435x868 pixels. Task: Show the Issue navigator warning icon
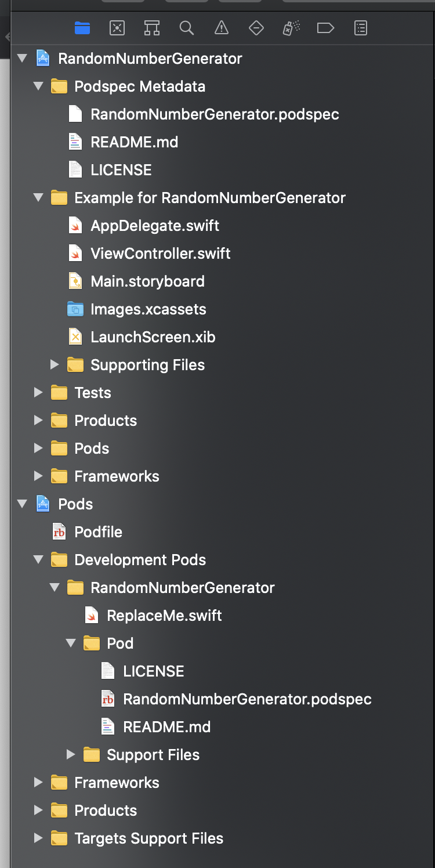coord(221,28)
